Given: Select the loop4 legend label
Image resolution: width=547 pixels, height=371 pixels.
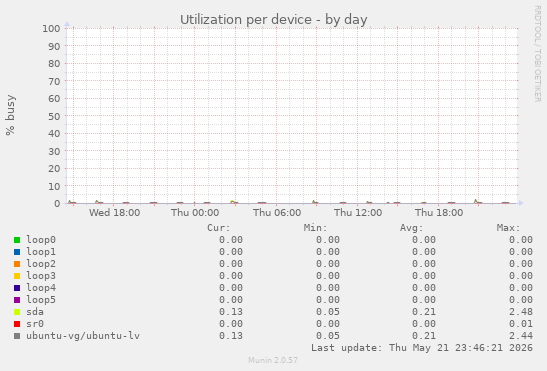Looking at the screenshot, I should [41, 288].
